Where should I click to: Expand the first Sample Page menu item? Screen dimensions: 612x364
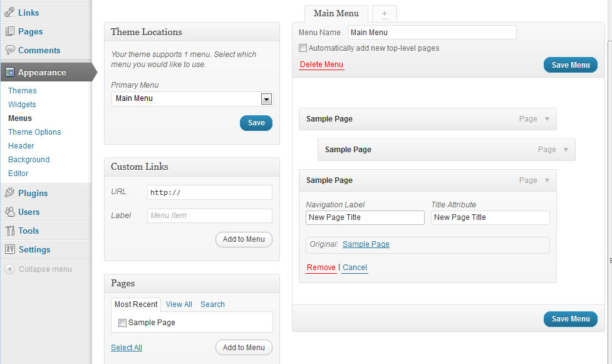[547, 119]
